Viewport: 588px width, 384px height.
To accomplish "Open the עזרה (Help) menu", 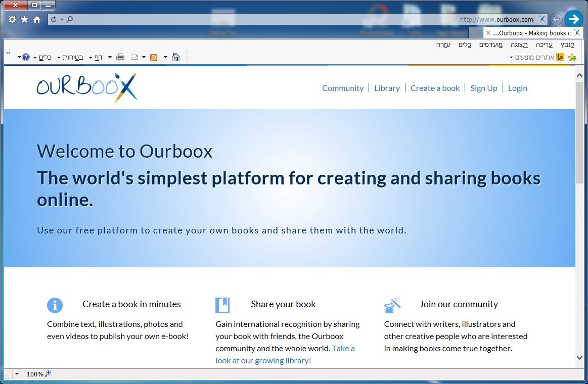I will (x=443, y=45).
